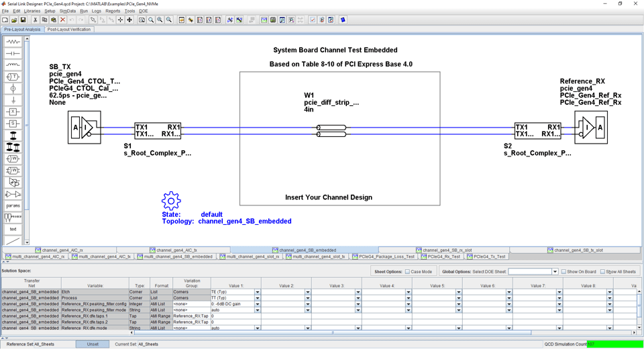644x349 pixels.
Task: Open the peaking_filter.config Value 1 dropdown
Action: pos(257,304)
